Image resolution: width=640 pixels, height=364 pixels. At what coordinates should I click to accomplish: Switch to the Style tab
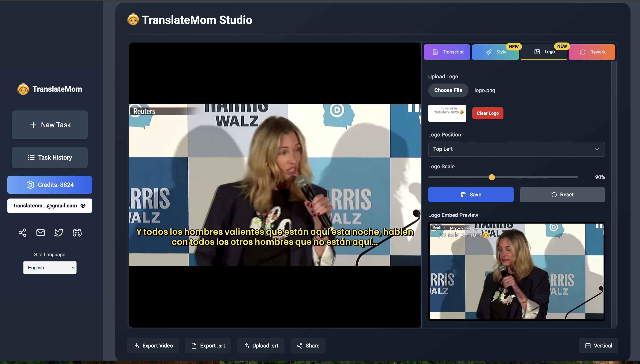coord(495,52)
